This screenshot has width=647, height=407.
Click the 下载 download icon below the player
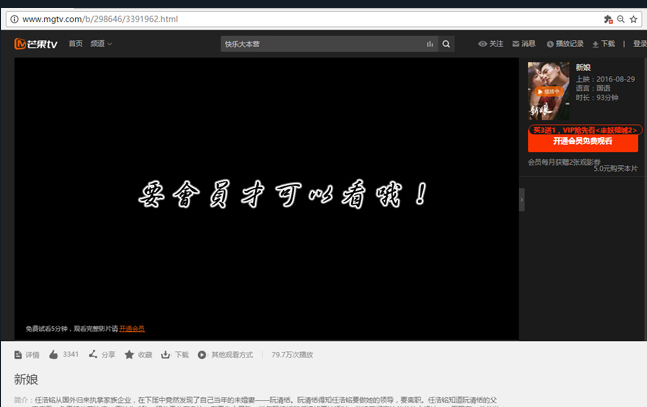pyautogui.click(x=165, y=355)
